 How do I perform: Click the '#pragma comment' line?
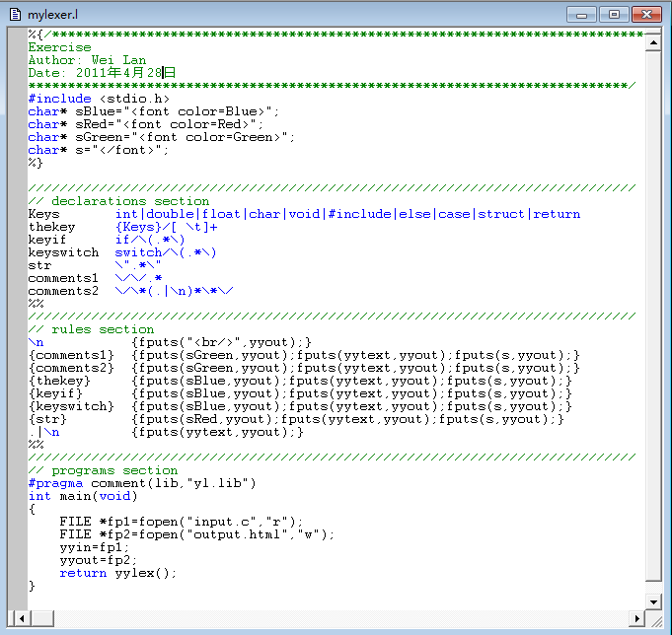point(142,483)
